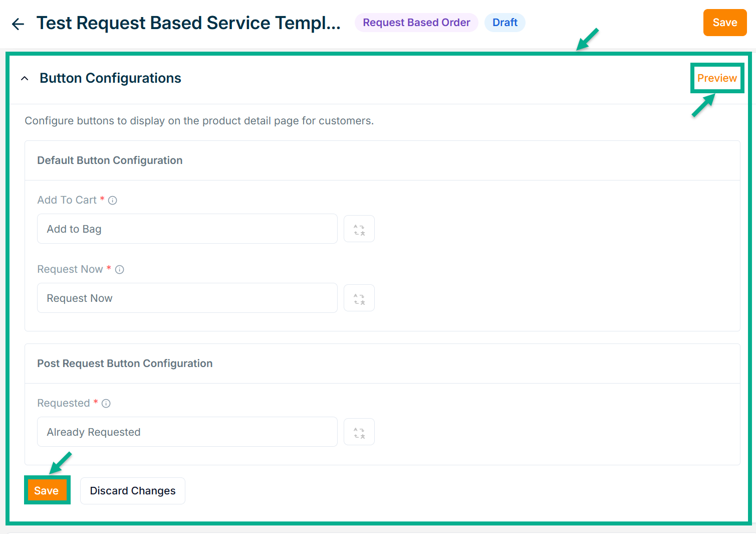Click the info icon beside Add To Cart
756x534 pixels.
113,201
